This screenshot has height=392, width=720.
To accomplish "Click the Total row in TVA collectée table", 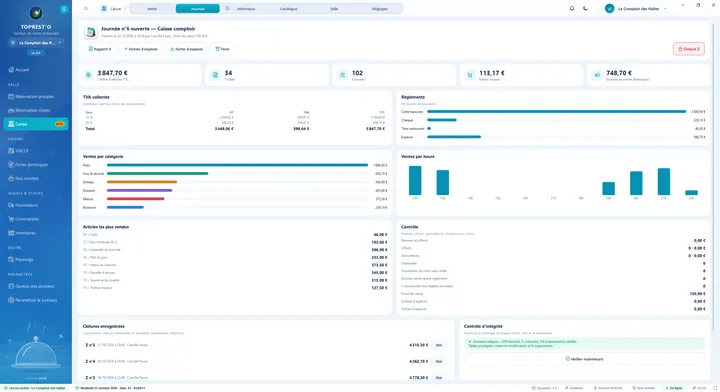I will coord(235,129).
